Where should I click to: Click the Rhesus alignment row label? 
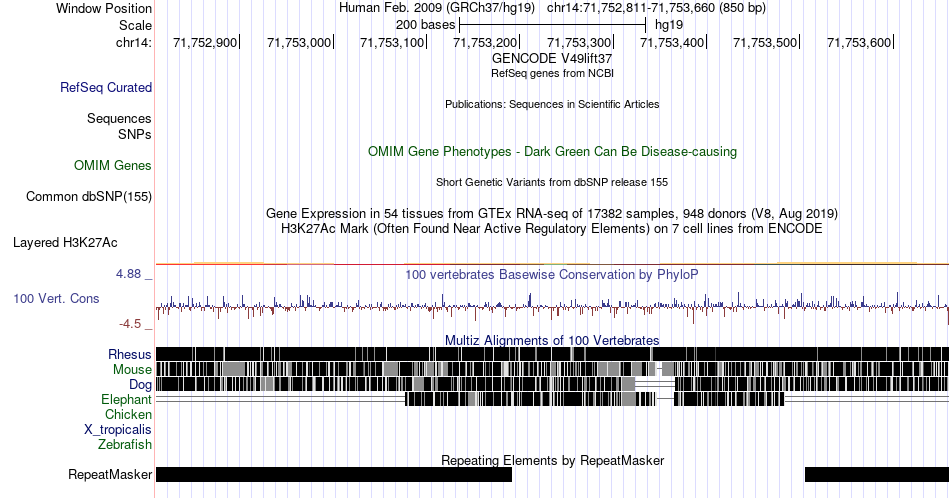130,354
